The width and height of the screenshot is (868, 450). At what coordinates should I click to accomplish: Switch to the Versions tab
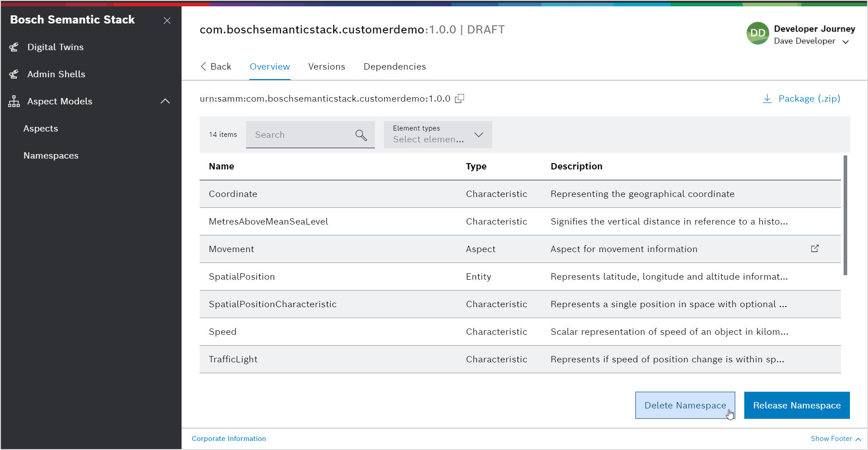tap(327, 66)
